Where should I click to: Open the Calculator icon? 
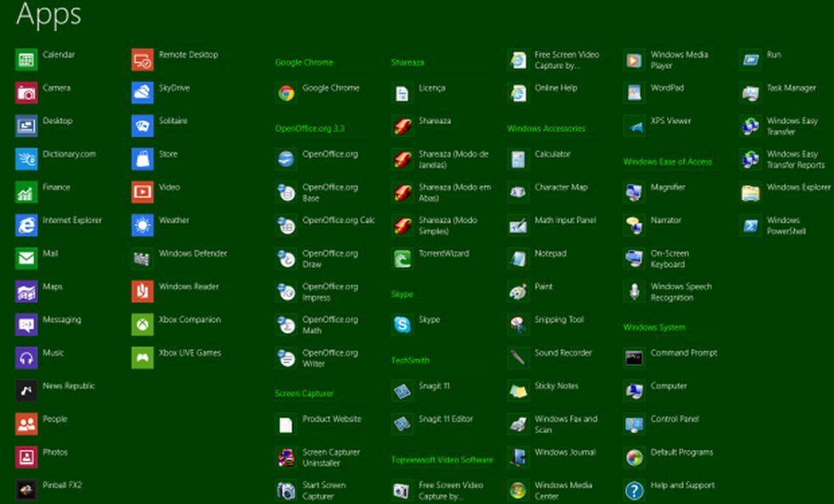click(x=518, y=159)
